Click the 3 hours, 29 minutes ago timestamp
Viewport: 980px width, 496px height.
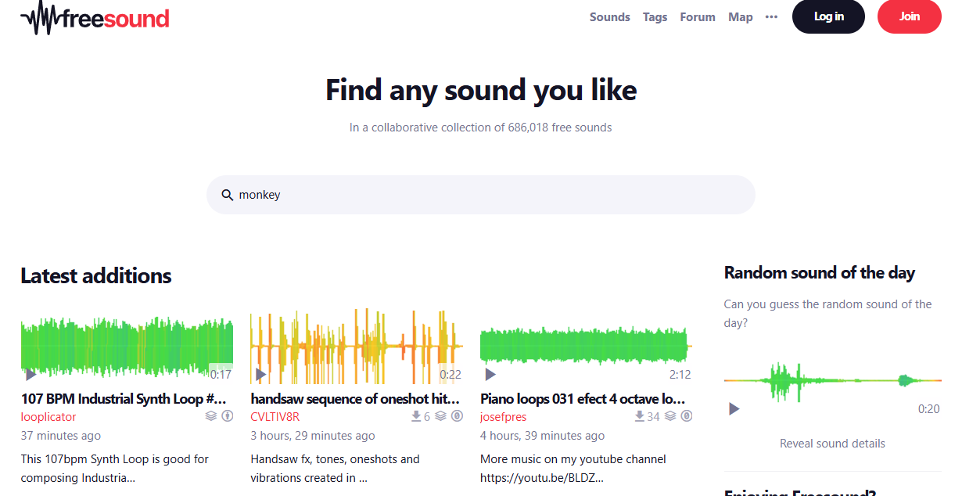(x=313, y=436)
